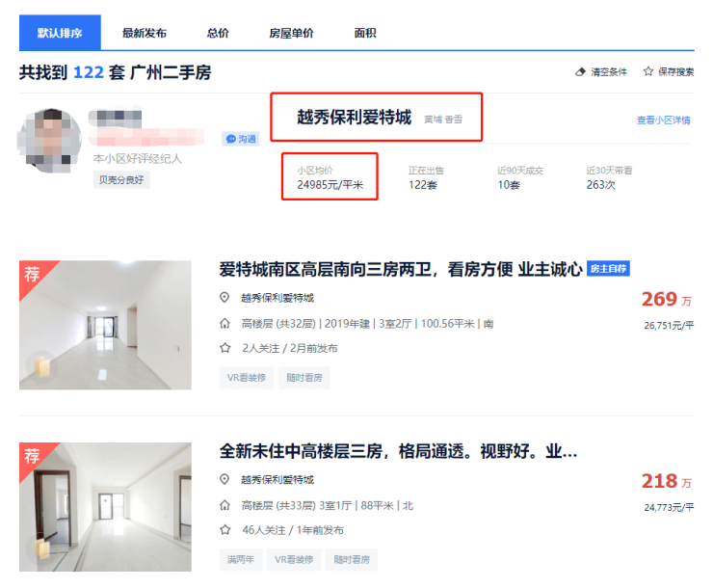Open listing title 爱特城南区高层南向三房两卫

tap(401, 269)
